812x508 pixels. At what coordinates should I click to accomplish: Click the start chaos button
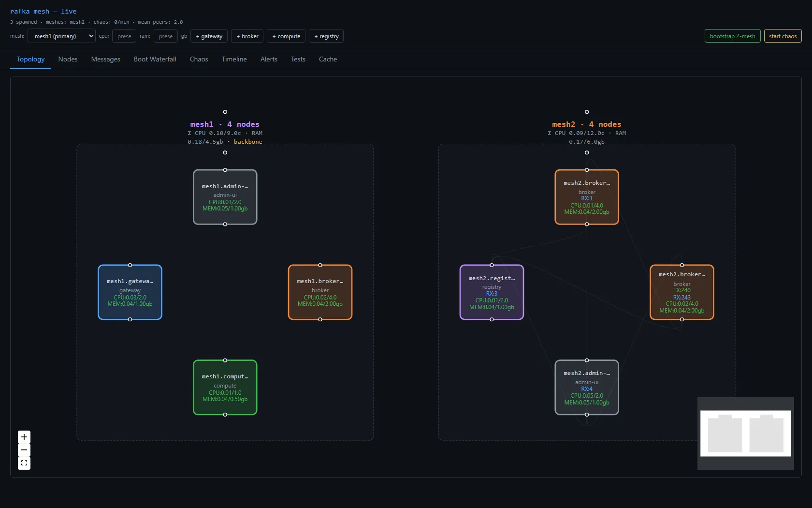[783, 36]
